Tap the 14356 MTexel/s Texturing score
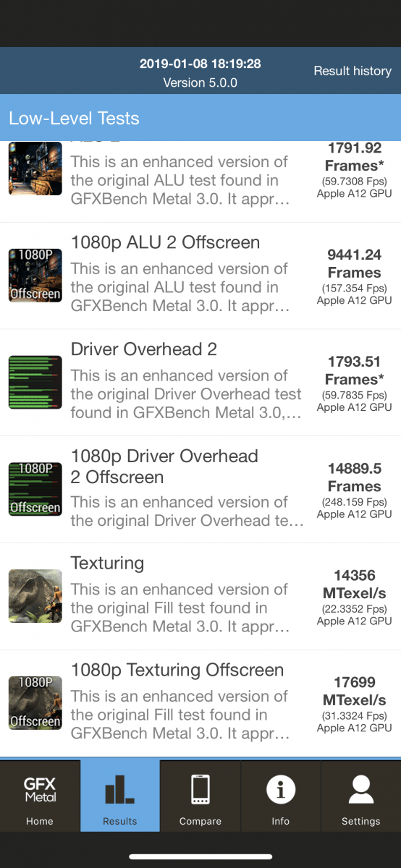The image size is (401, 868). click(x=355, y=584)
